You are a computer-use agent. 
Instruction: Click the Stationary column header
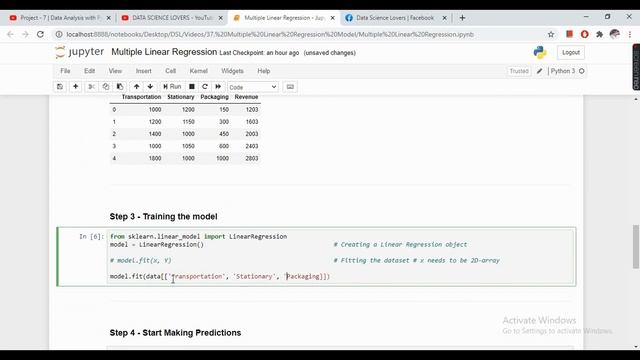180,97
